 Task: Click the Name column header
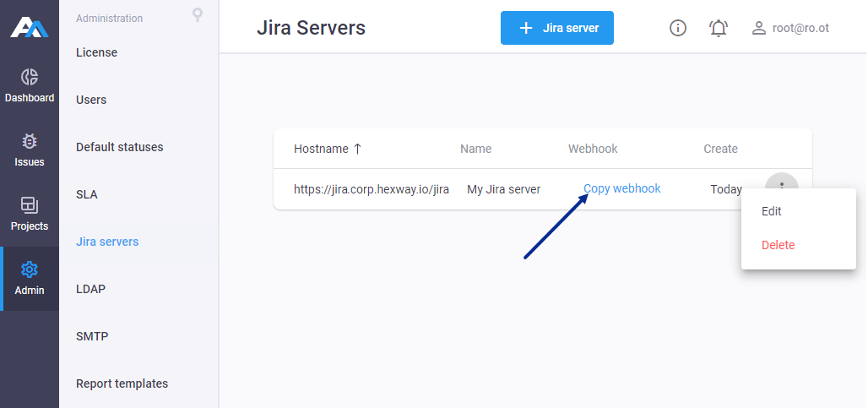click(x=475, y=149)
